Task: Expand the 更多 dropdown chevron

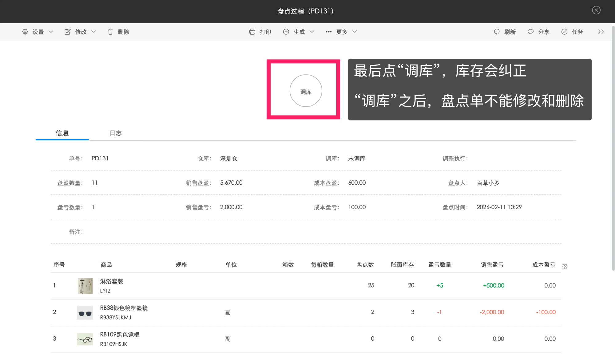Action: 355,32
